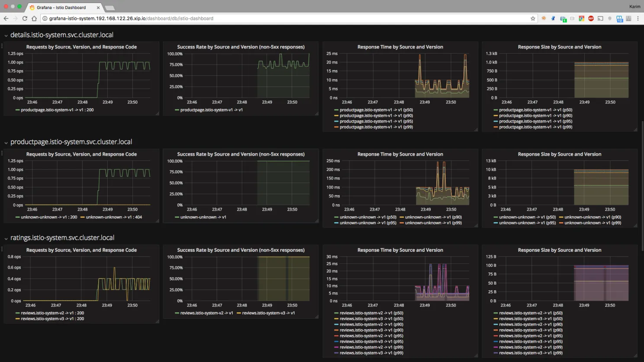The image size is (644, 362).
Task: Toggle 'reviews.istio-system-v3 -> v1 : 200' legend series
Action: 52,319
